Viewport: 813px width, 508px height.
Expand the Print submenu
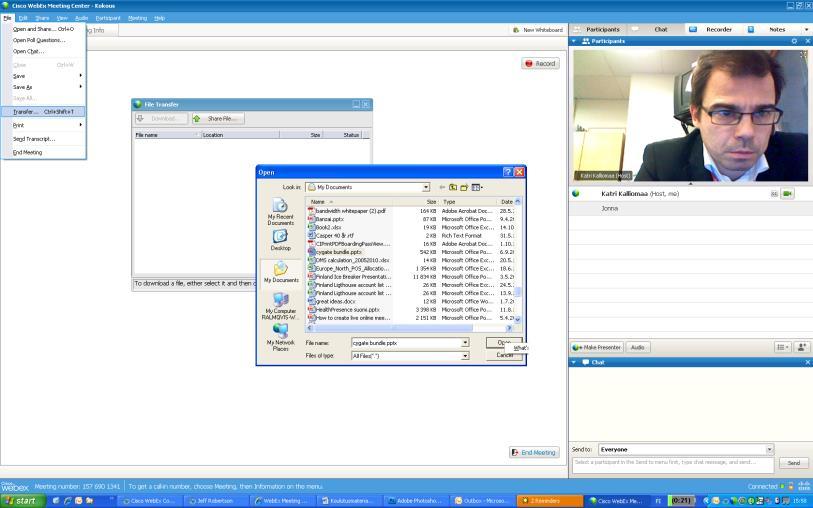pos(43,125)
